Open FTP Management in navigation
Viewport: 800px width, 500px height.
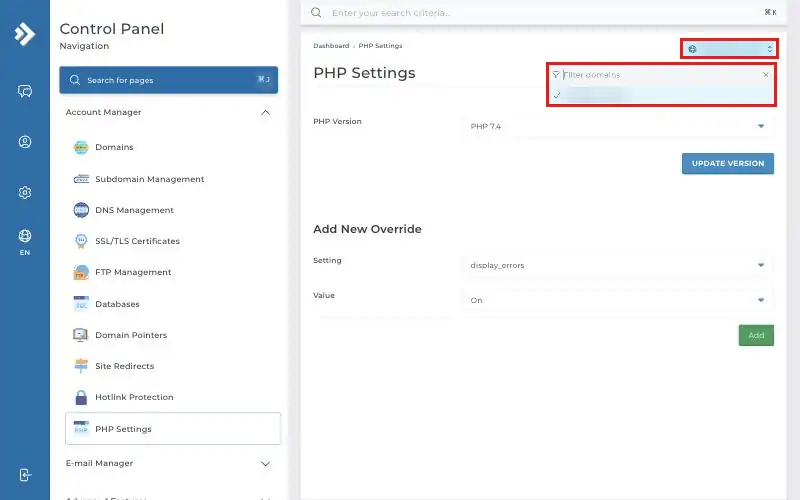pos(133,272)
